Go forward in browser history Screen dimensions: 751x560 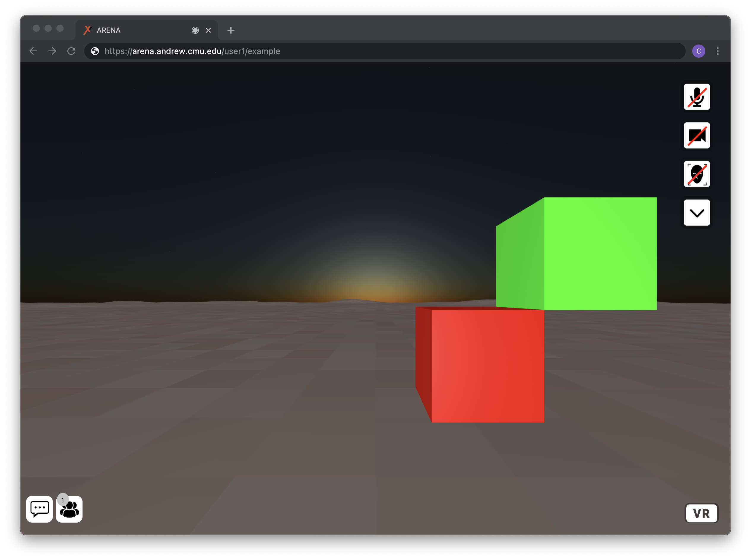point(52,51)
